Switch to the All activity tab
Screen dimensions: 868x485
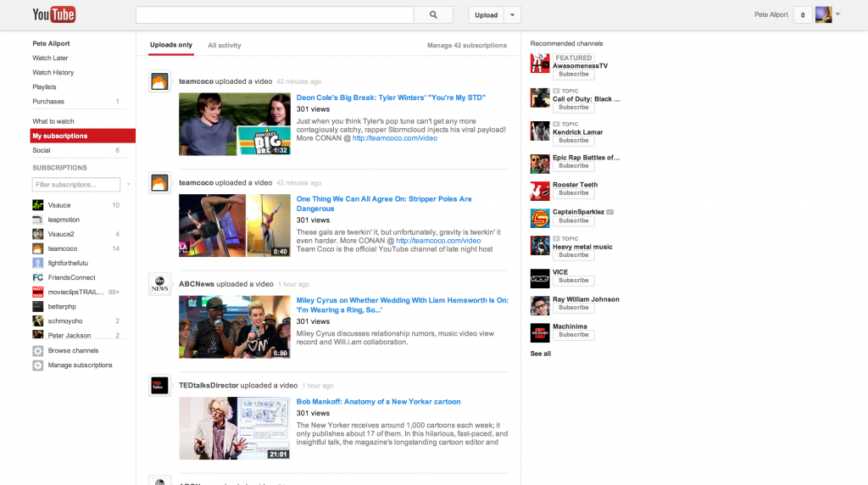tap(224, 46)
